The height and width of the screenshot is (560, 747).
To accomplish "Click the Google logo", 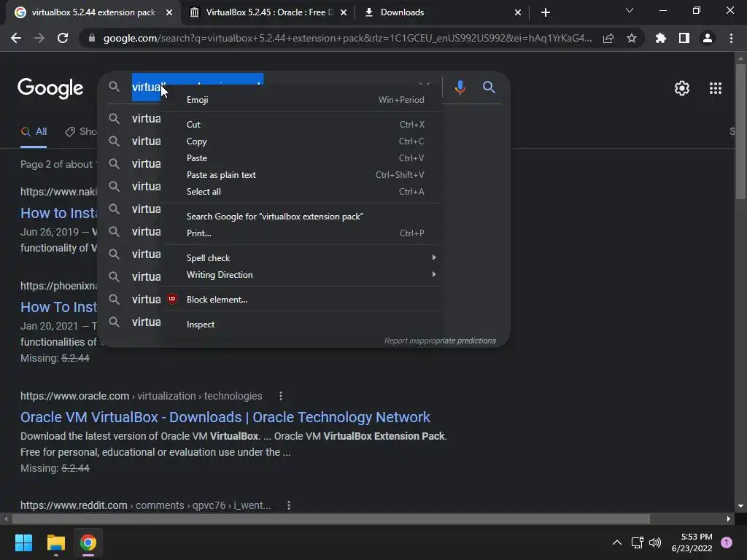I will (50, 88).
